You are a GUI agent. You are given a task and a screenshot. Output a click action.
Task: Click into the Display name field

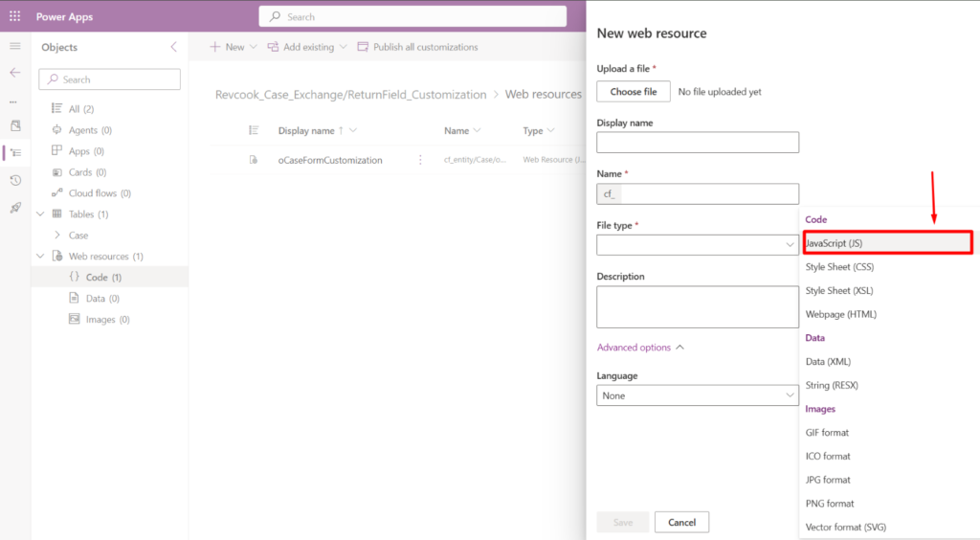point(698,143)
